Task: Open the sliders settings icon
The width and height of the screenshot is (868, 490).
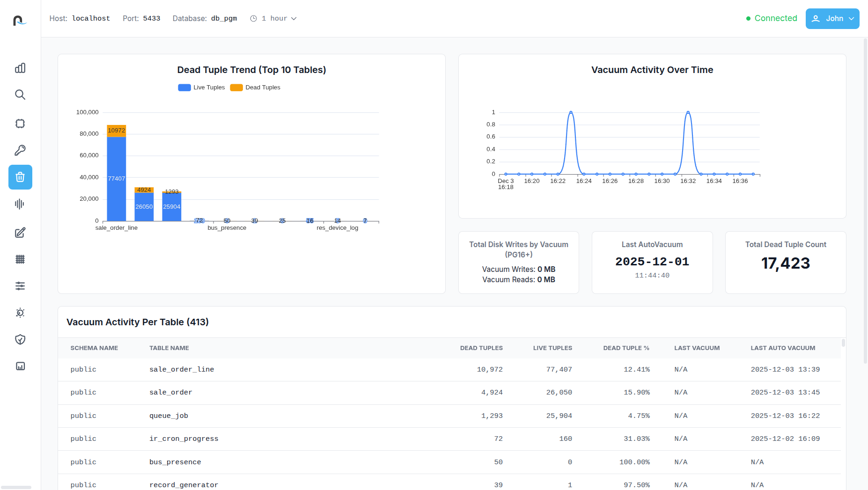Action: (x=20, y=286)
